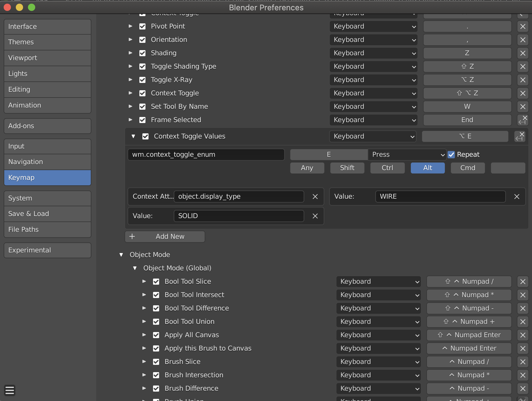Remove the Bool Tool Union keymap item
The image size is (532, 401).
coord(523,322)
